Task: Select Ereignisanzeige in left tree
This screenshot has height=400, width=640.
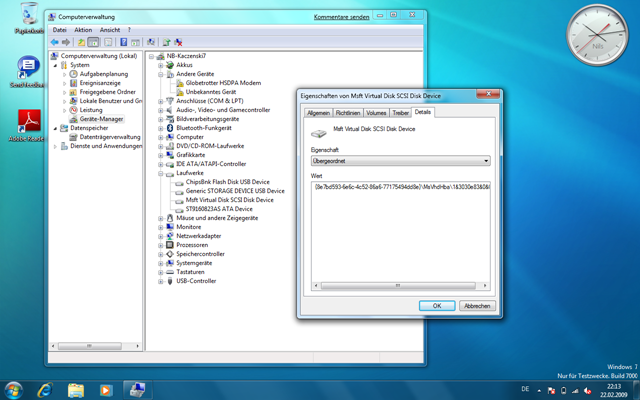Action: 100,83
